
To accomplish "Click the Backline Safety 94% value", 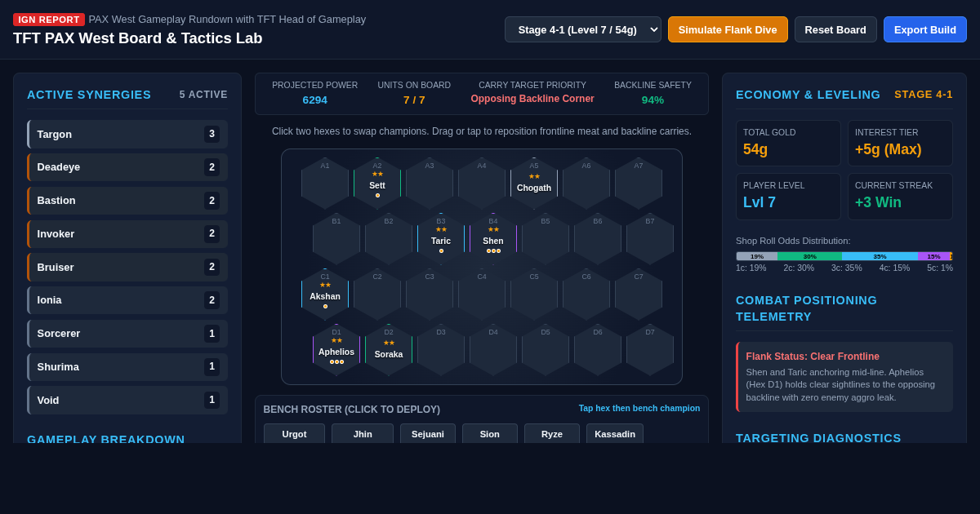I will pos(653,100).
